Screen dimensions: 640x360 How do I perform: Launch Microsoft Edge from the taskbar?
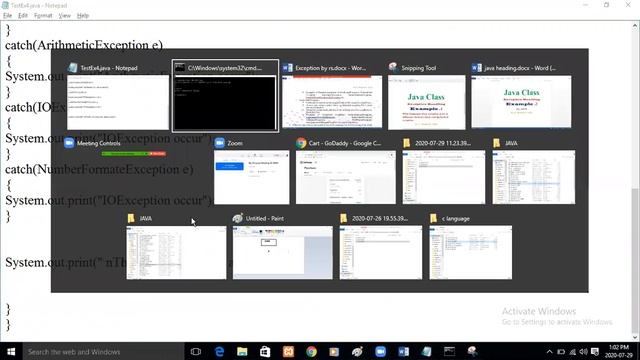pos(219,351)
